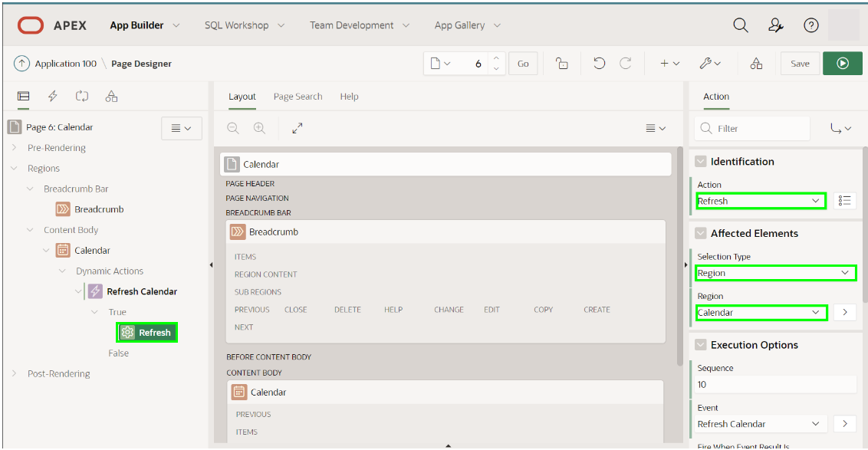This screenshot has width=868, height=450.
Task: Select the Layout tab
Action: [242, 97]
